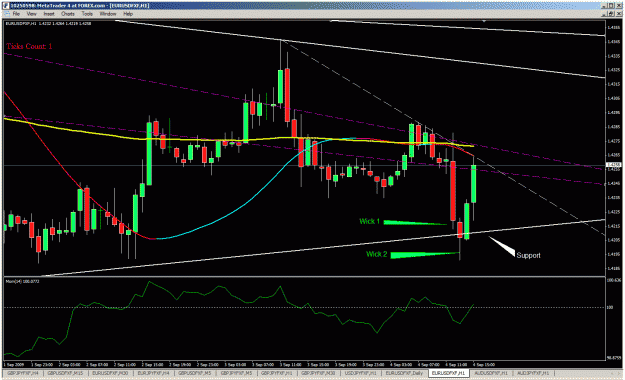
Task: Switch to the AUDJPYFXF,H1 chart tab
Action: pos(533,373)
